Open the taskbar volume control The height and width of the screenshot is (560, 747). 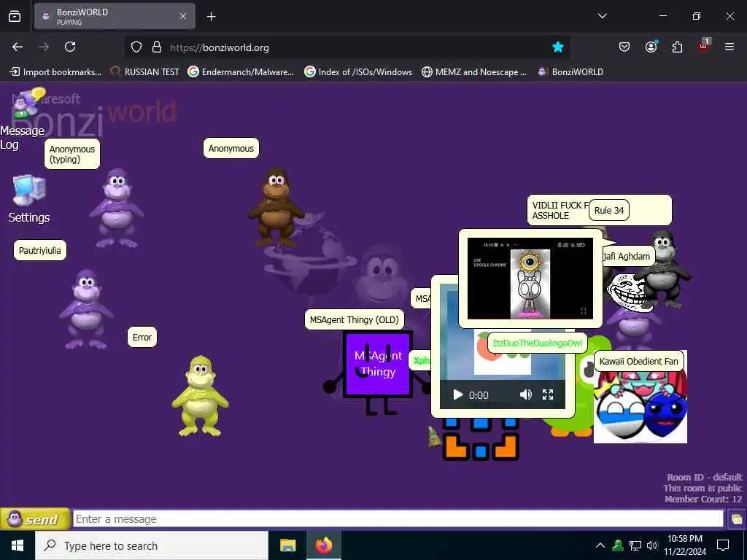pyautogui.click(x=651, y=545)
